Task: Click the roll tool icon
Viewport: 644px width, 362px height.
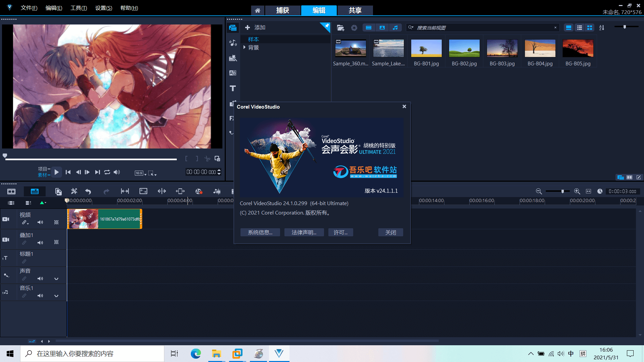Action: (162, 191)
